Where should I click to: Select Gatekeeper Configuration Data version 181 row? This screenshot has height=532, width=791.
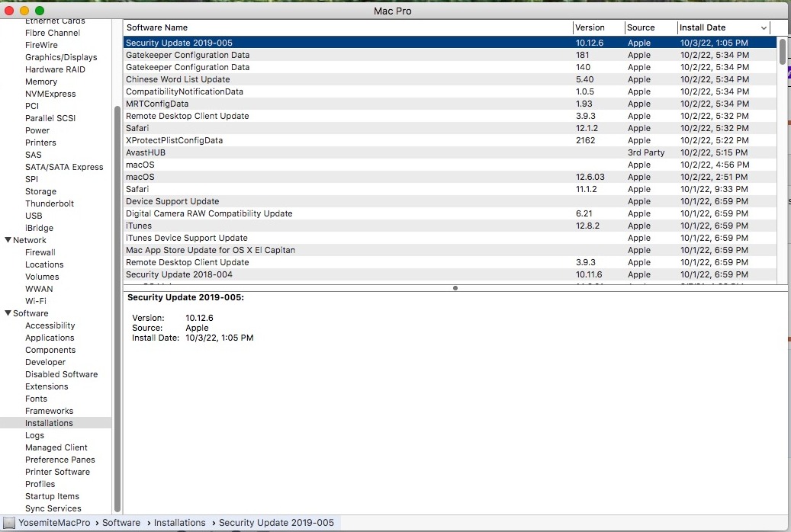click(x=450, y=55)
